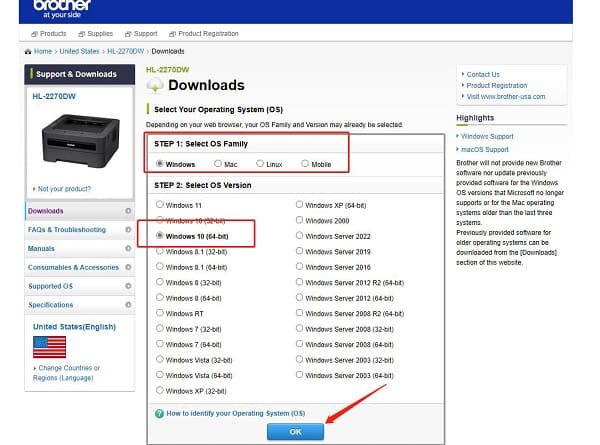Select Windows Server 2012 R2 (64-bit) option
This screenshot has height=445, width=600.
pyautogui.click(x=299, y=282)
